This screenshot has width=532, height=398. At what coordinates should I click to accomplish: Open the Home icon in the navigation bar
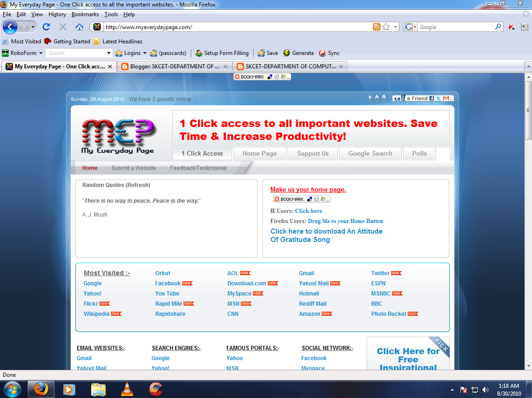click(79, 27)
